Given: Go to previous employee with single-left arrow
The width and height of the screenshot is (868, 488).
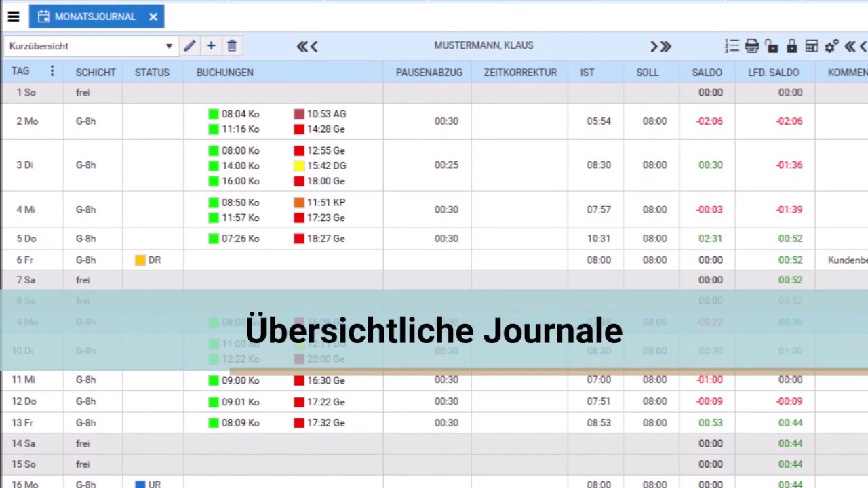Looking at the screenshot, I should pyautogui.click(x=314, y=46).
